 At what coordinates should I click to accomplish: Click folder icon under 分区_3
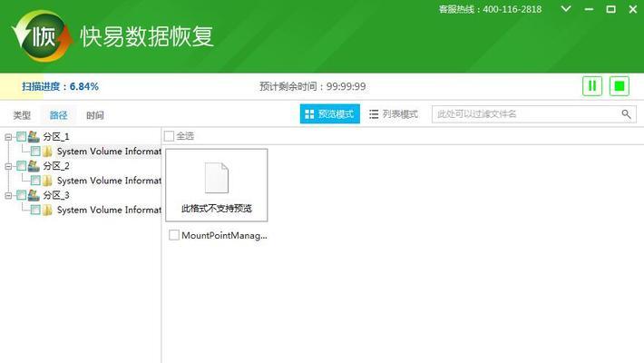[48, 210]
